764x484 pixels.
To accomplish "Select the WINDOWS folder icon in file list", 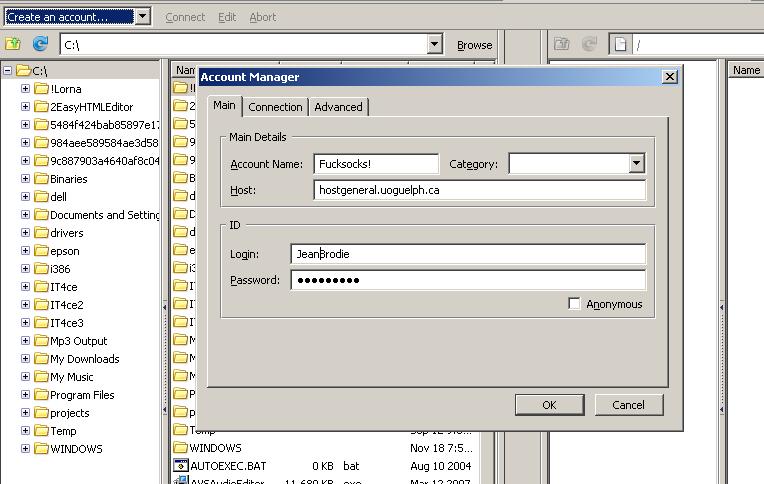I will pyautogui.click(x=181, y=447).
